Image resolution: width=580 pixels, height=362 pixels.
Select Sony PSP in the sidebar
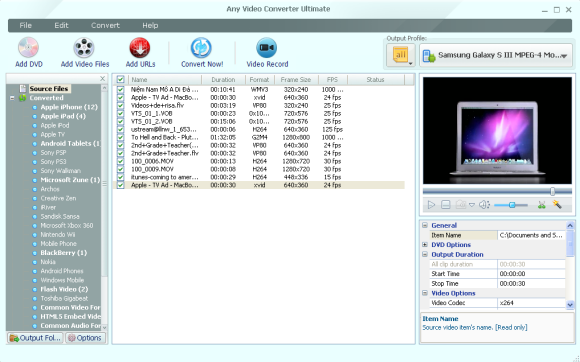tap(53, 152)
